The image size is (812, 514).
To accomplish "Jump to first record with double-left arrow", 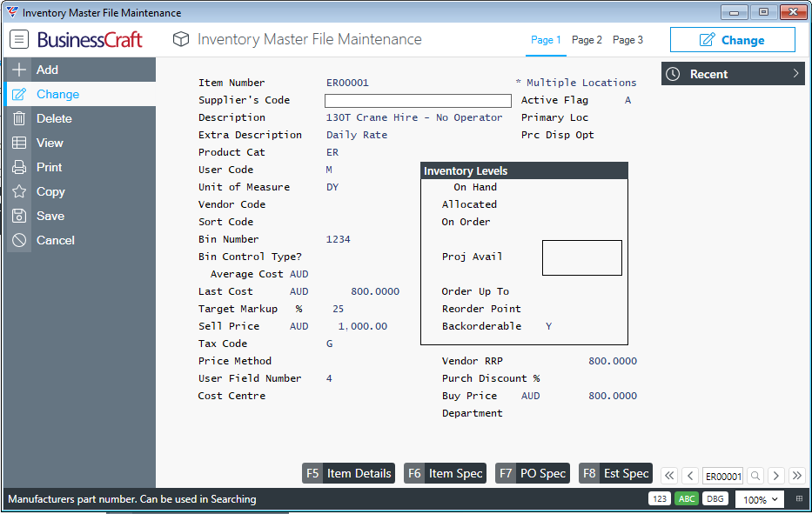I will [x=669, y=476].
